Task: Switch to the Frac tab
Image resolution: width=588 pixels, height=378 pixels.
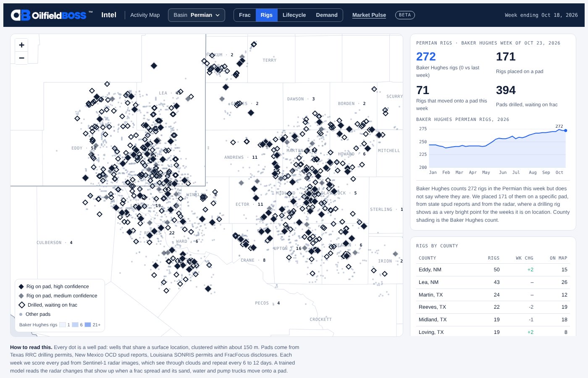Action: tap(245, 15)
